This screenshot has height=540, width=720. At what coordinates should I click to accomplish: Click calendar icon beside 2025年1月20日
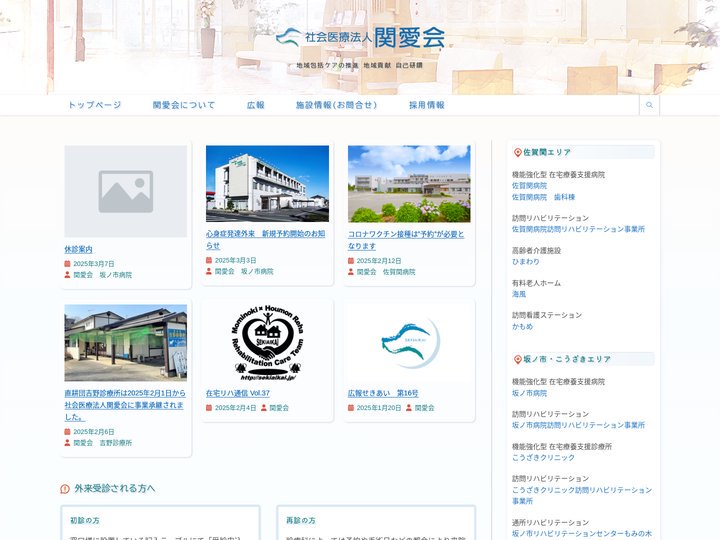(x=351, y=408)
